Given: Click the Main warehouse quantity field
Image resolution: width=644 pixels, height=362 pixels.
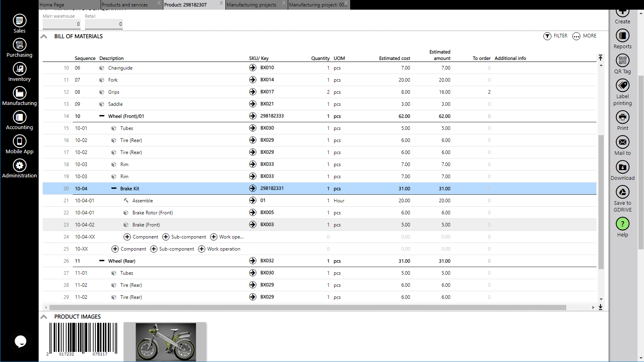Looking at the screenshot, I should point(60,24).
